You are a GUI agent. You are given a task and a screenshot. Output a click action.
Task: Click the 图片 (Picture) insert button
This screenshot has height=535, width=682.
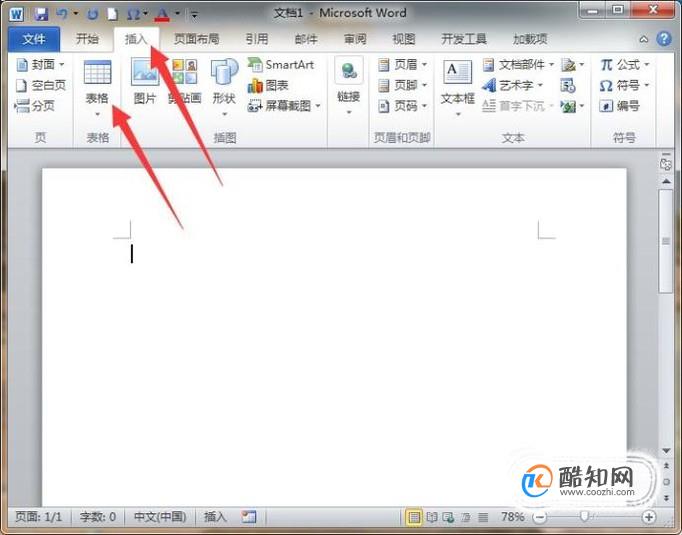145,83
